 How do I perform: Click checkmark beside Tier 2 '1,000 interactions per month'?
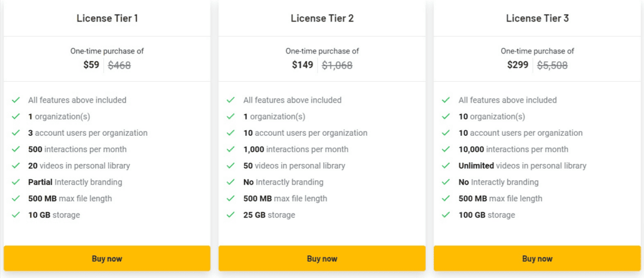pyautogui.click(x=231, y=150)
